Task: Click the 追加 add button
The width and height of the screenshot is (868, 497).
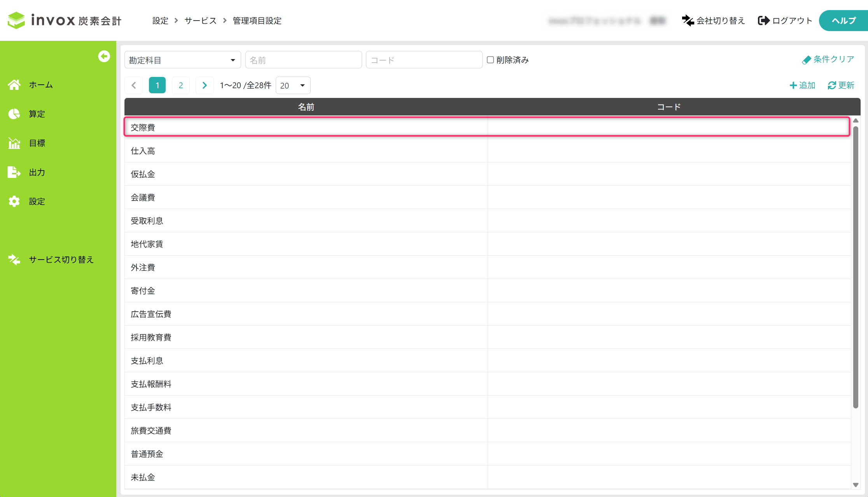Action: coord(802,85)
